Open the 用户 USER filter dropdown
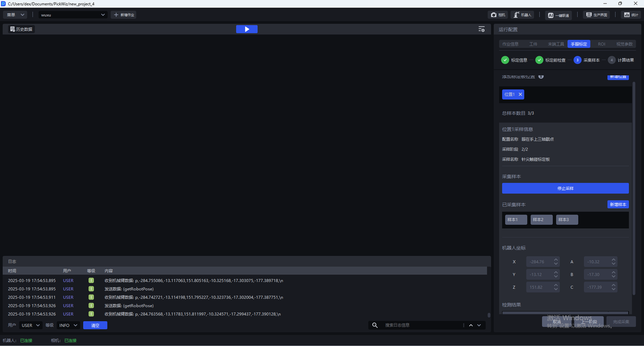The width and height of the screenshot is (644, 346). (31, 325)
